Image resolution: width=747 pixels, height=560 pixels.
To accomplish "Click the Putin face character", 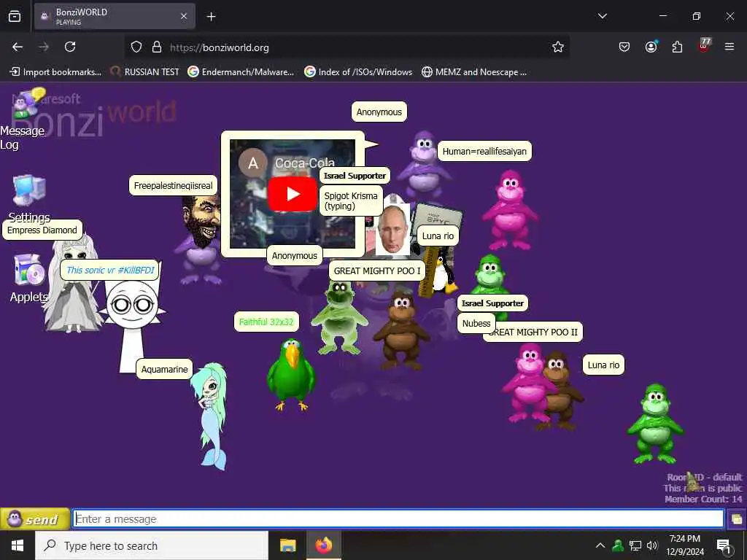I will pos(392,230).
